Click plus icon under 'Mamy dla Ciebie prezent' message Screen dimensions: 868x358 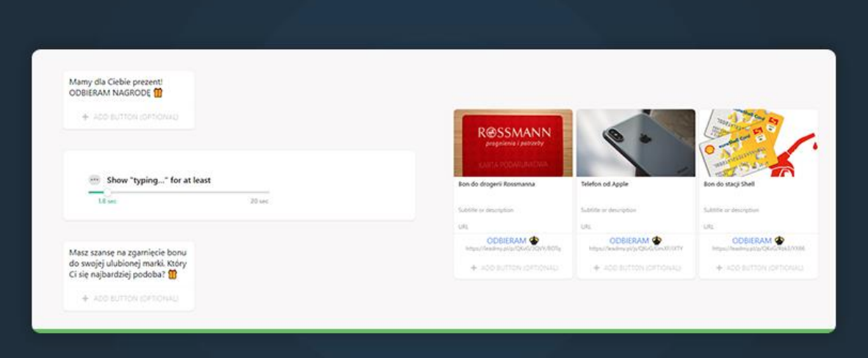pyautogui.click(x=85, y=117)
